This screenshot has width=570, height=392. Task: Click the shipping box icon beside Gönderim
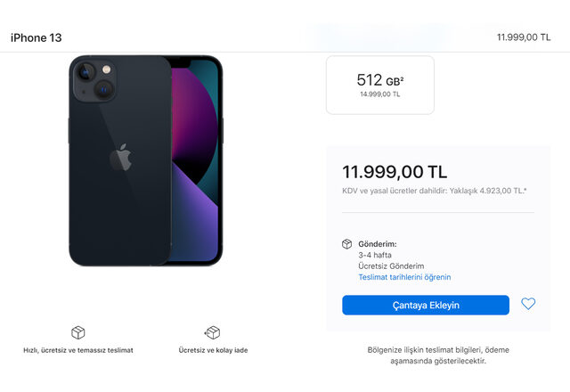[346, 244]
